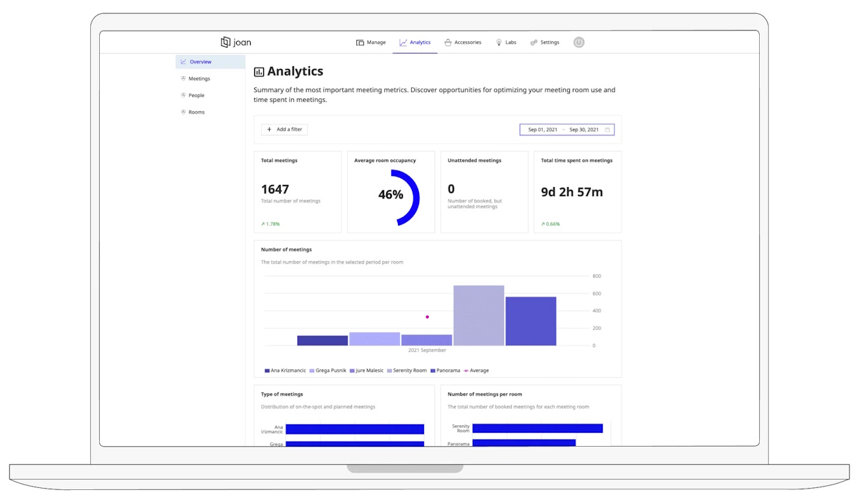Click the Jure Malesic bar in chart
Image resolution: width=859 pixels, height=504 pixels.
pos(427,340)
